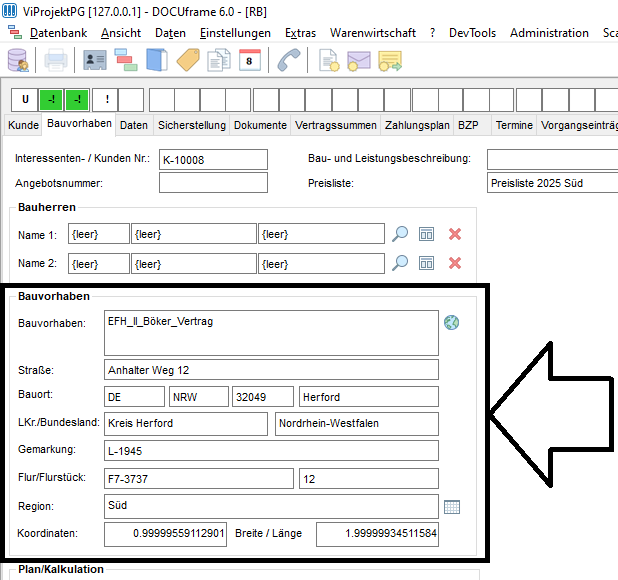Click the Bauort postal code field 32049
Screen dimensions: 618x580
(263, 396)
